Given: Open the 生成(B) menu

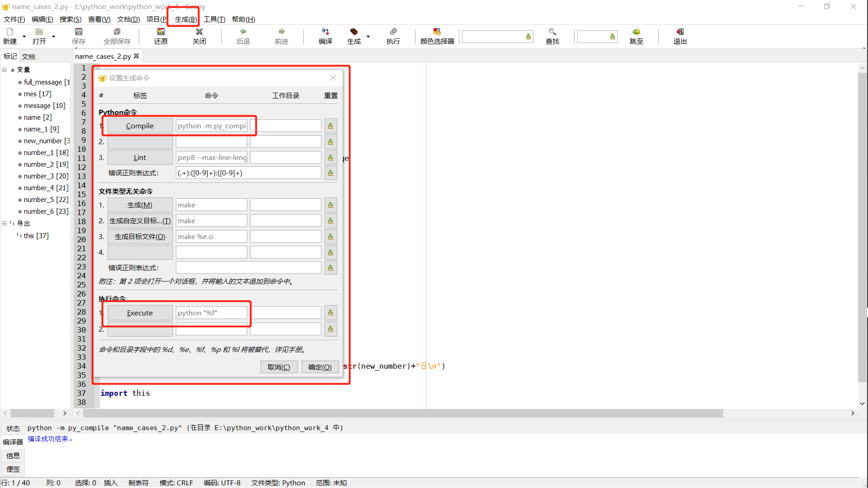Looking at the screenshot, I should 186,19.
